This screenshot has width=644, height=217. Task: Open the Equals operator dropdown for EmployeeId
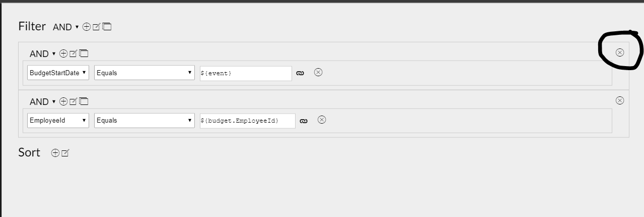pyautogui.click(x=145, y=120)
